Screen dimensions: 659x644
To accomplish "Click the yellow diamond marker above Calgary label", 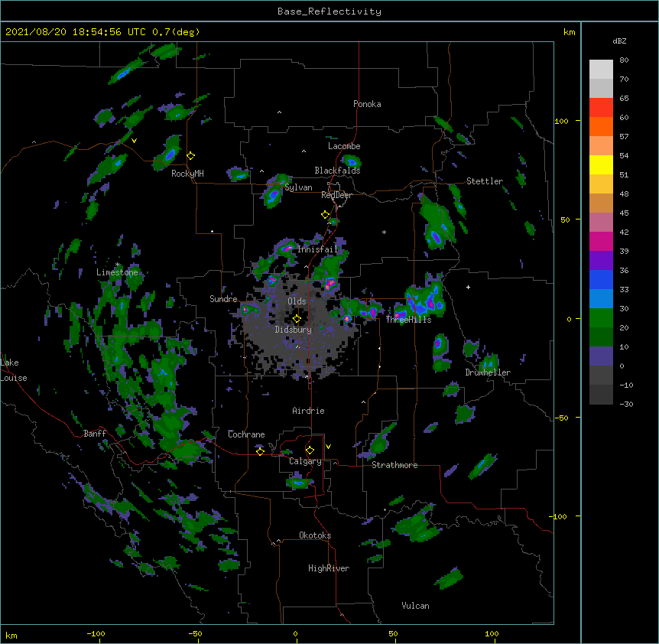I will point(310,450).
